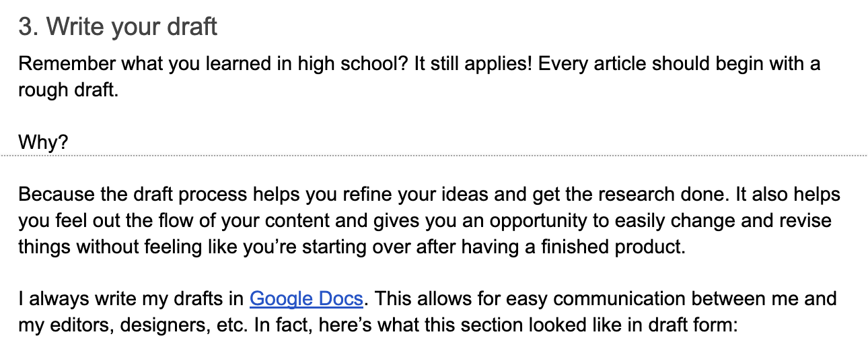Viewport: 868px width, 353px height.
Task: Place cursor on the word 'Why?'
Action: pos(43,143)
